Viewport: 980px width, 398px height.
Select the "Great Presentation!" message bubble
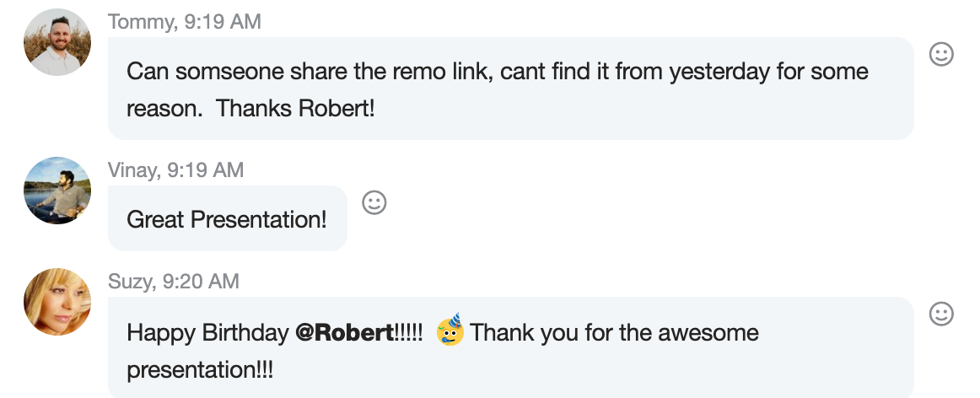[227, 220]
